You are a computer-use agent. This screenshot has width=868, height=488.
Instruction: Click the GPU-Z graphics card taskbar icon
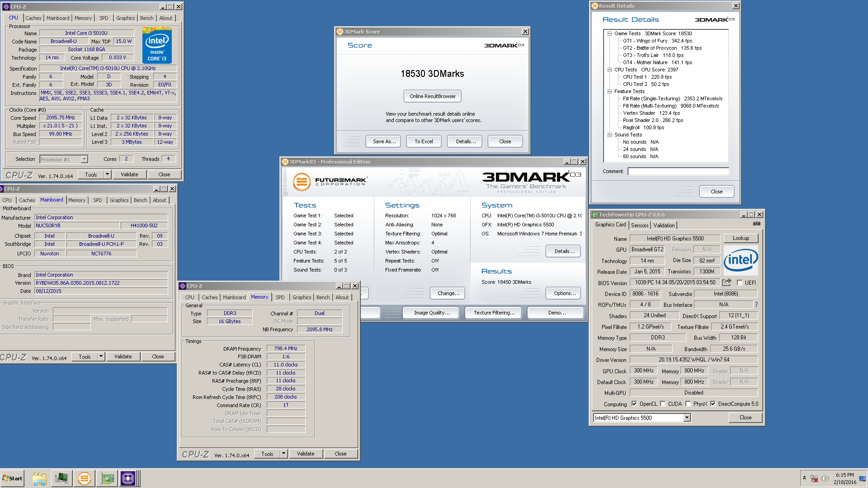pyautogui.click(x=107, y=479)
